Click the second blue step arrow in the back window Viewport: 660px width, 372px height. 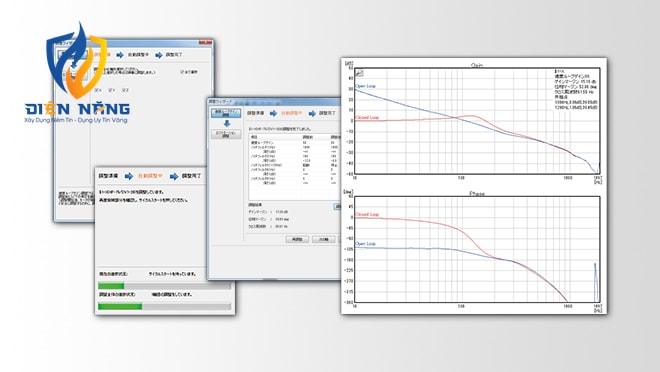click(x=159, y=55)
